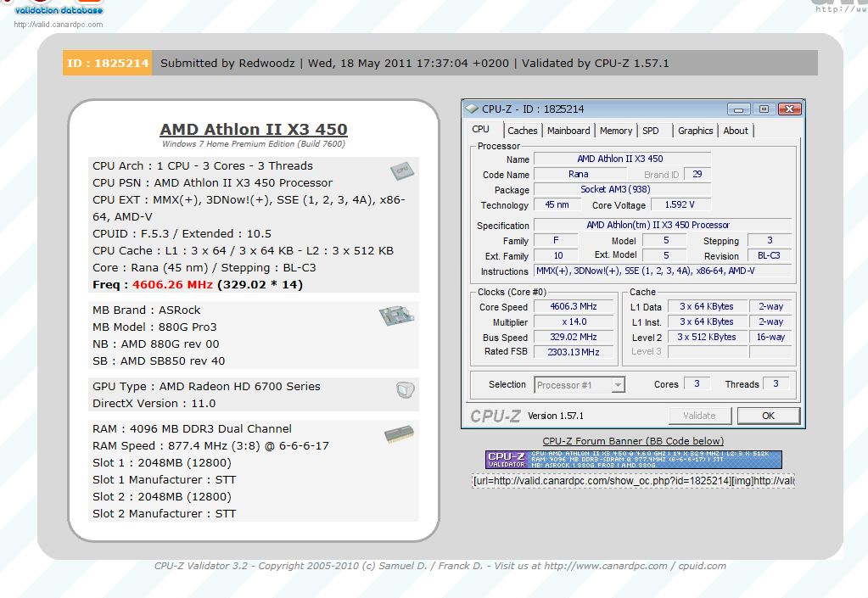Click the Instructions field in CPU-Z
868x598 pixels.
pyautogui.click(x=663, y=271)
